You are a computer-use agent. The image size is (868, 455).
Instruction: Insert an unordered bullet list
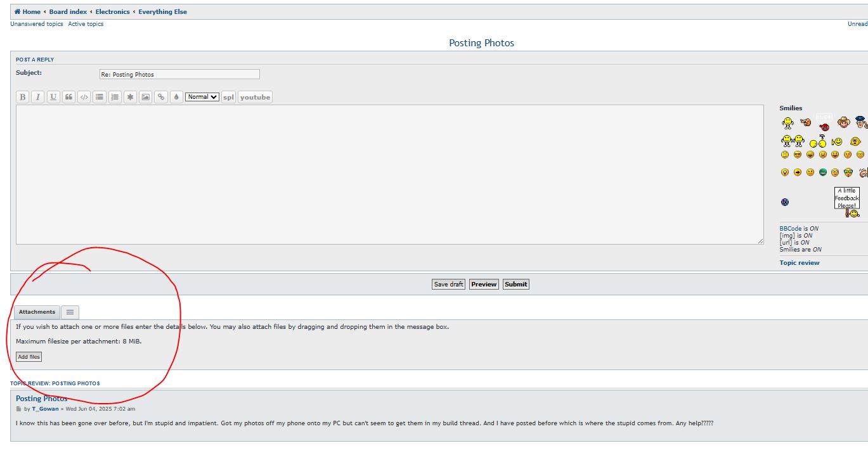coord(100,97)
